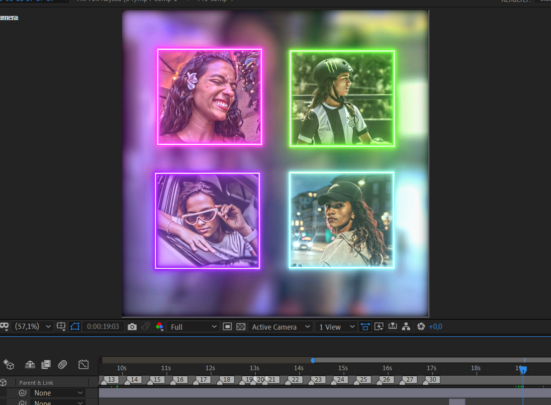
Task: Jump to timeline marker 27
Action: pyautogui.click(x=408, y=380)
